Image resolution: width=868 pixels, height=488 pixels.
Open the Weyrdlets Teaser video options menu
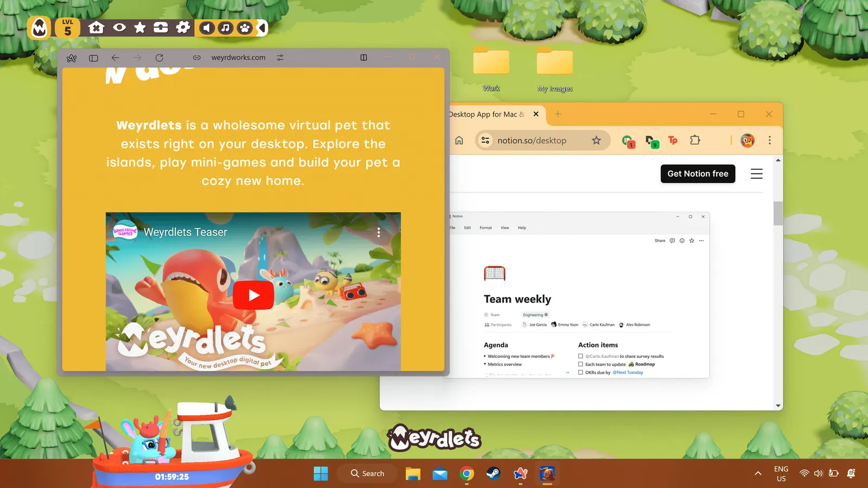379,232
